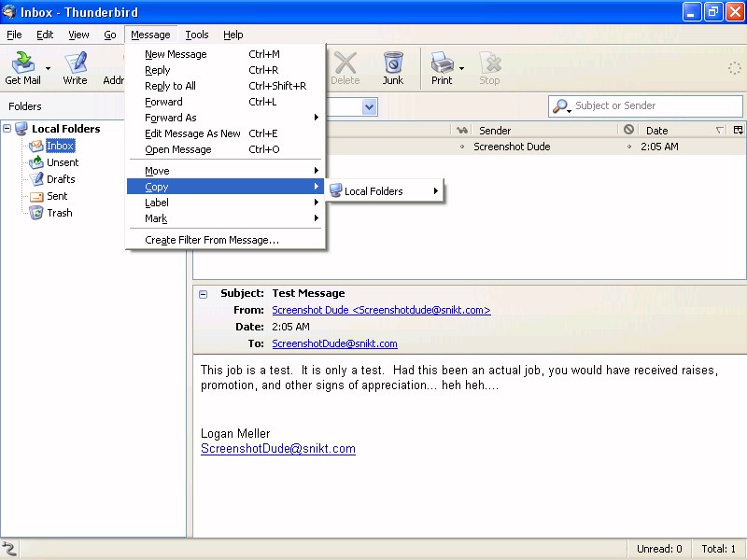Click the read-status column header icon

[461, 131]
